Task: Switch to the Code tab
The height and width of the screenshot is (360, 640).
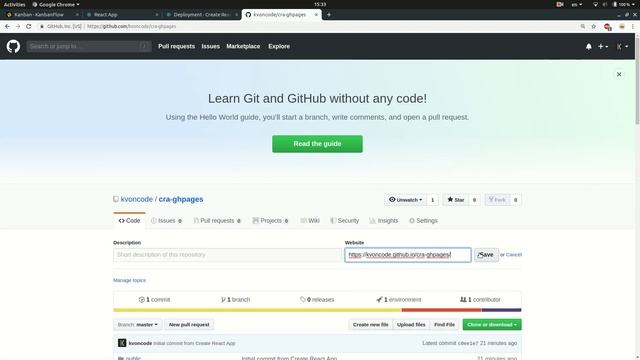Action: [129, 220]
